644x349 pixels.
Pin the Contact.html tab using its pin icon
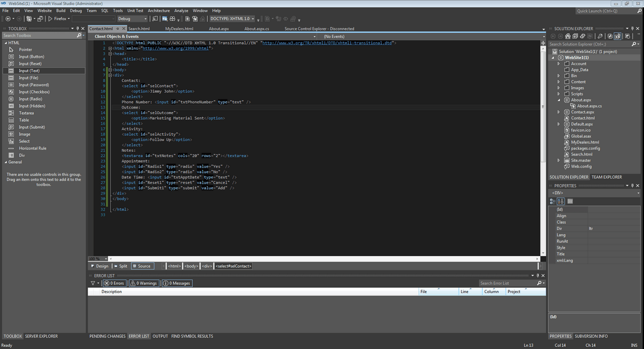tap(118, 28)
